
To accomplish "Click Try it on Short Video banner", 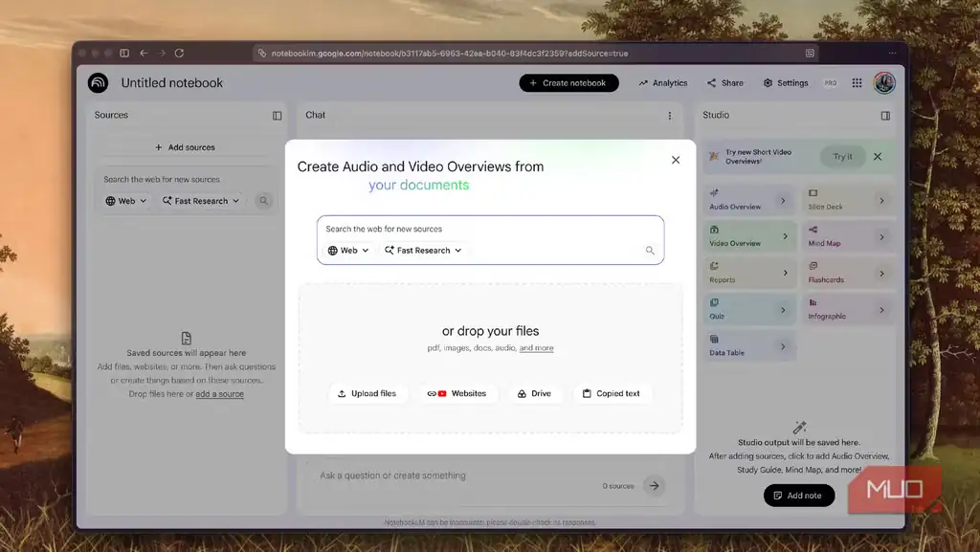I will point(842,157).
